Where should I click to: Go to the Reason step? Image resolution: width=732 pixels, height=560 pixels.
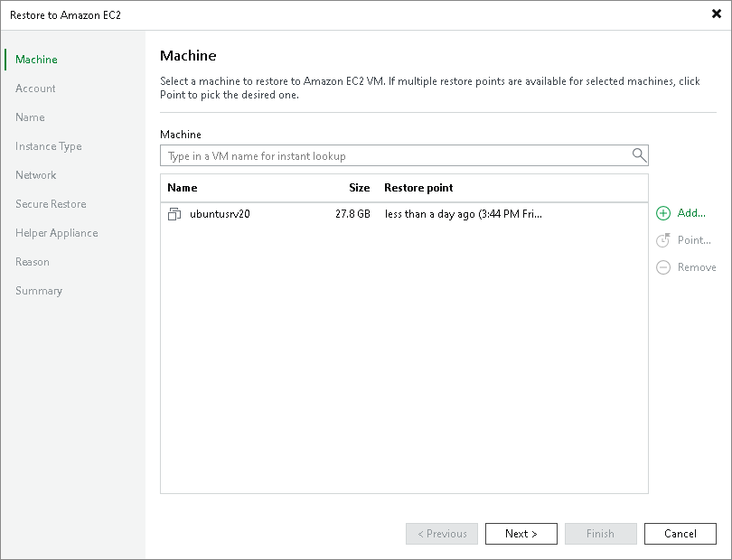pos(33,262)
